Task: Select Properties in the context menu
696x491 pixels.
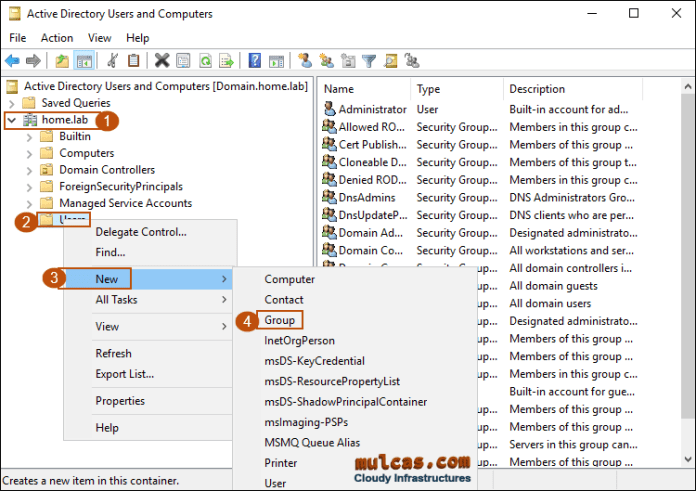Action: point(148,401)
